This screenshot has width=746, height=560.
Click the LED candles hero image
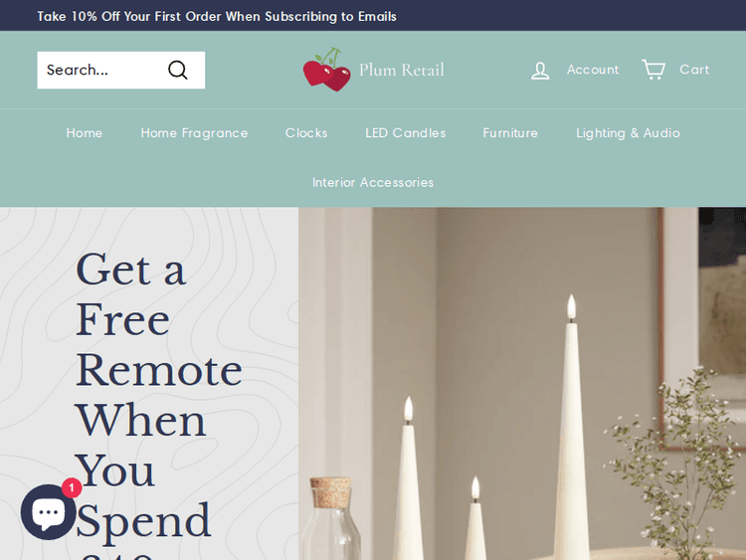click(x=522, y=384)
